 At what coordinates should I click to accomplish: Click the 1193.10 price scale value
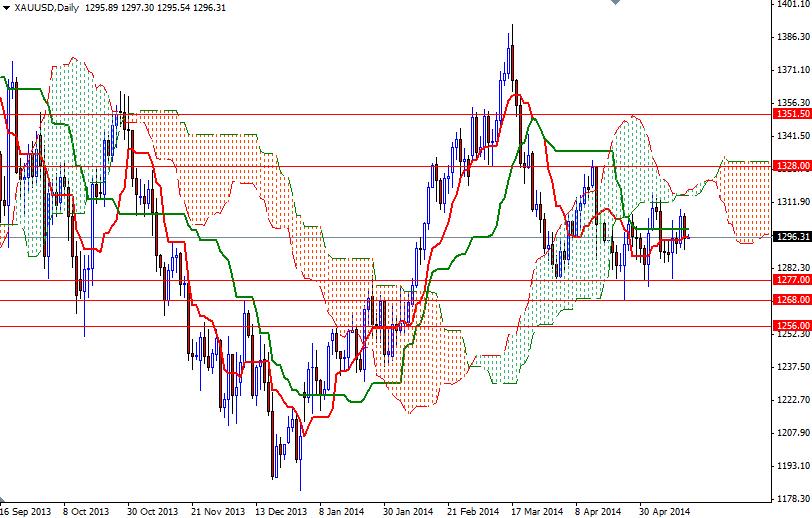click(794, 466)
